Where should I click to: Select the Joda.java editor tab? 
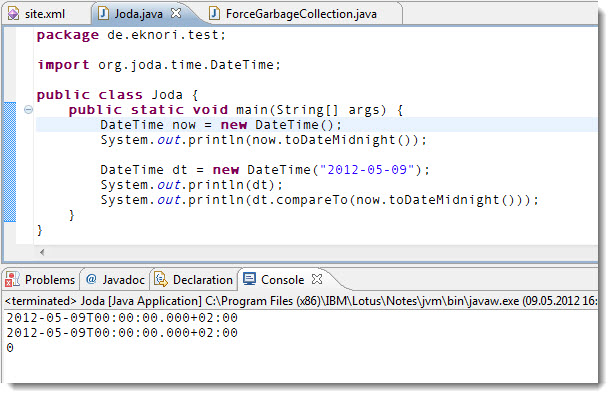click(x=138, y=14)
